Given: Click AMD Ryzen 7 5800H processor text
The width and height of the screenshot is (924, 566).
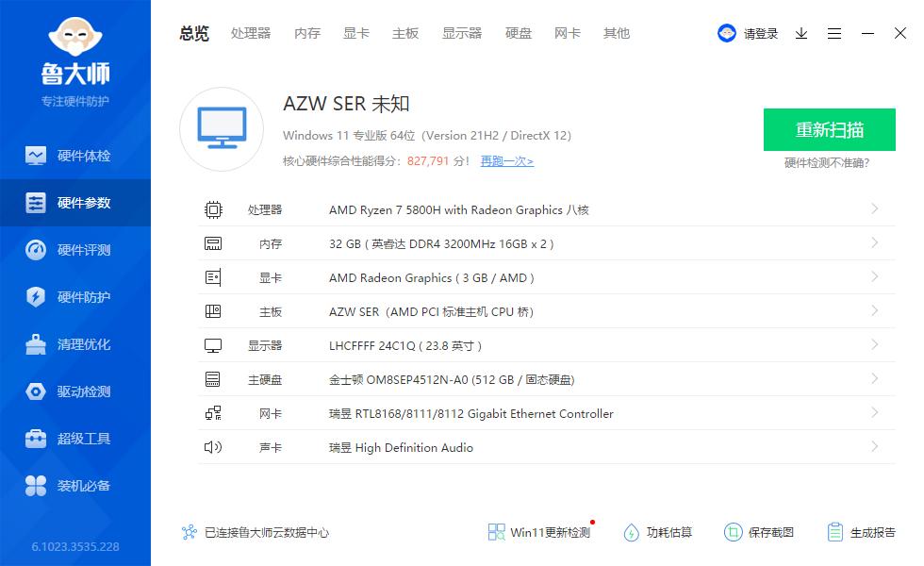Looking at the screenshot, I should 458,209.
